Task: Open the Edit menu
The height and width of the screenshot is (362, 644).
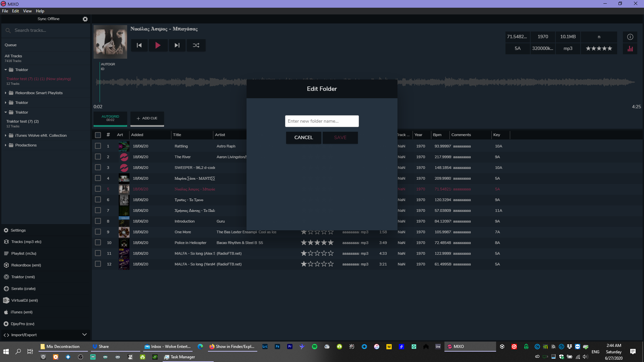Action: point(15,11)
